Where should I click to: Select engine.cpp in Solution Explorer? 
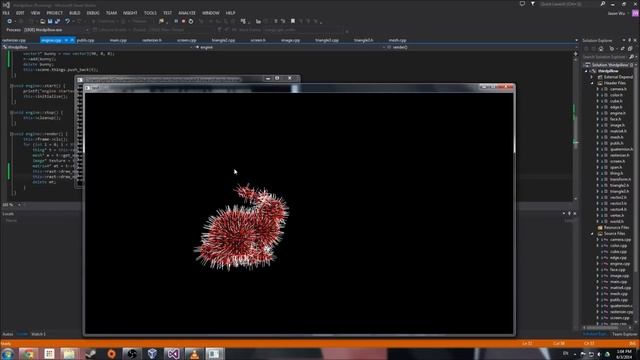pos(620,264)
